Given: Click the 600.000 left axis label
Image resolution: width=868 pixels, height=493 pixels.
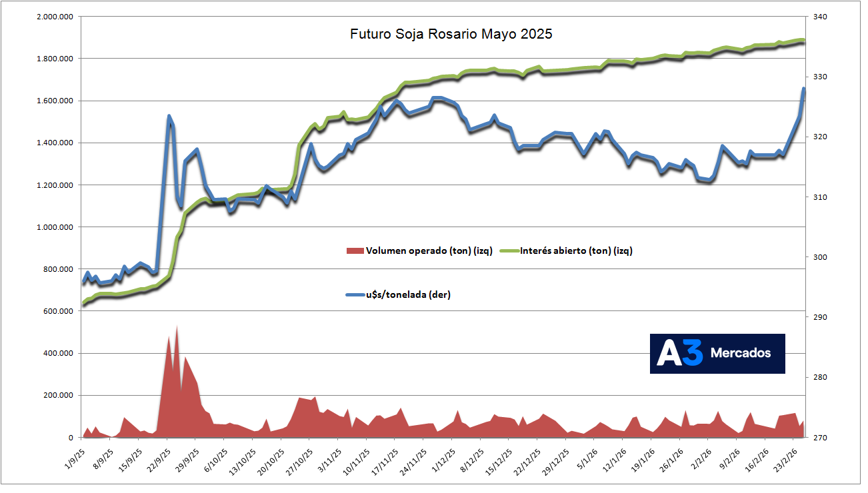Looking at the screenshot, I should [x=56, y=311].
